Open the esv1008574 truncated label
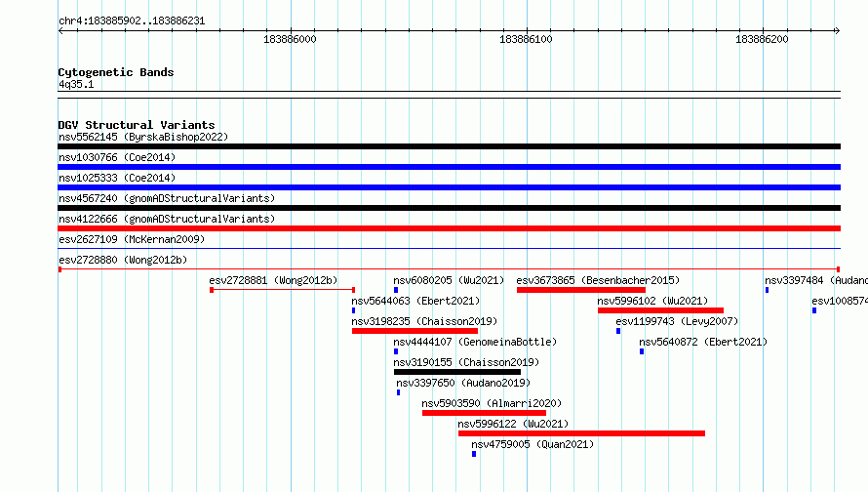The width and height of the screenshot is (868, 492). (x=840, y=301)
